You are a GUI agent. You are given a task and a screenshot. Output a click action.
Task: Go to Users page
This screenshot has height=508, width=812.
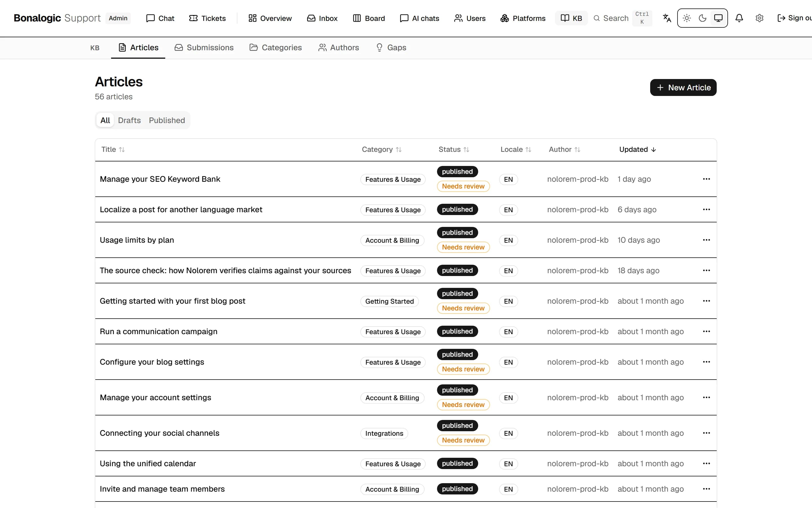(x=470, y=18)
